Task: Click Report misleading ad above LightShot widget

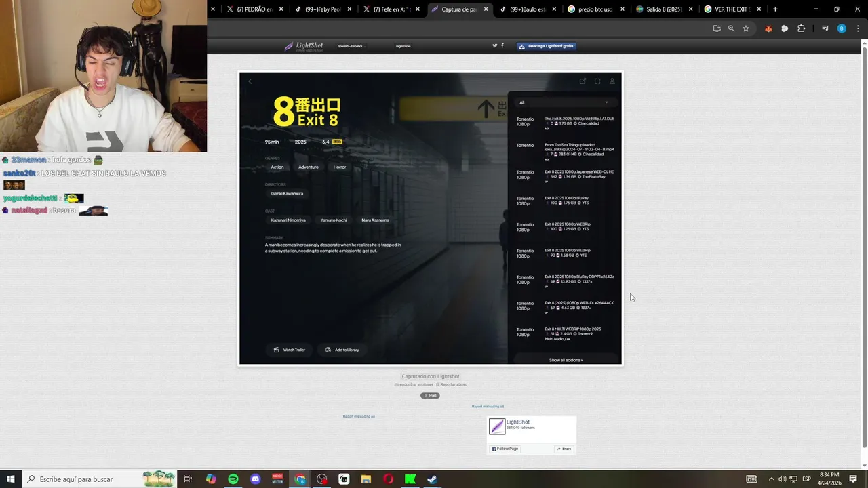Action: tap(488, 407)
